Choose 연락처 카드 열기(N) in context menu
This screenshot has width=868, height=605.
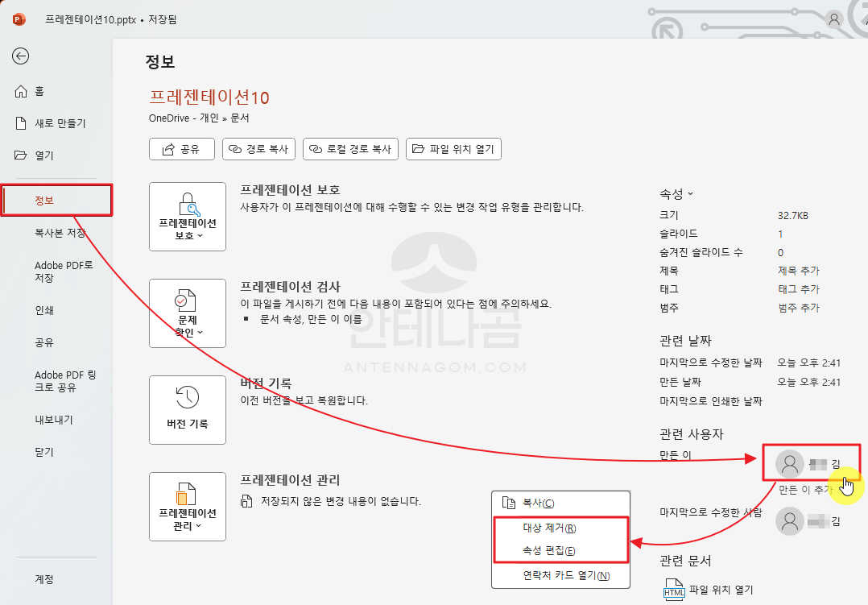(560, 575)
